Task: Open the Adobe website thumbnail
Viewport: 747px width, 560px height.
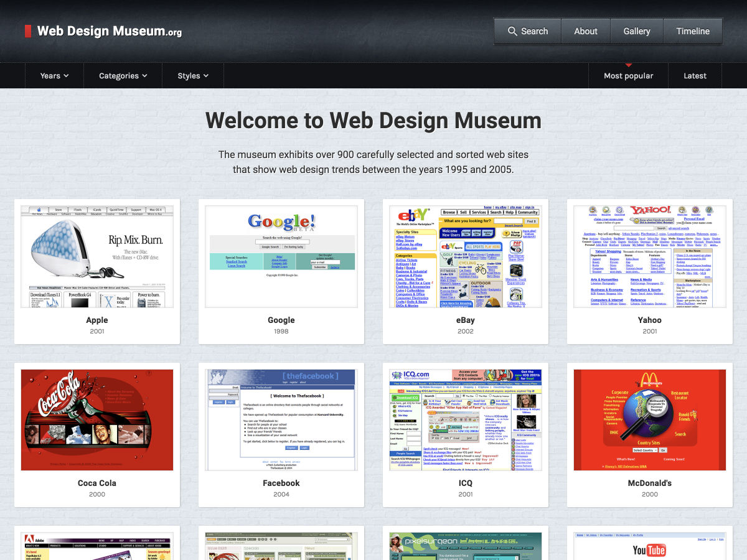Action: 97,546
